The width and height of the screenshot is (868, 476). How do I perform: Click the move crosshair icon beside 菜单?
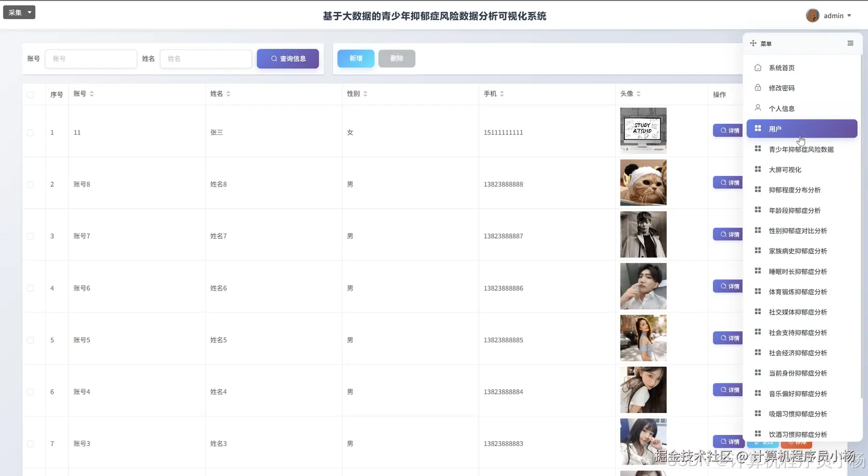[x=753, y=43]
